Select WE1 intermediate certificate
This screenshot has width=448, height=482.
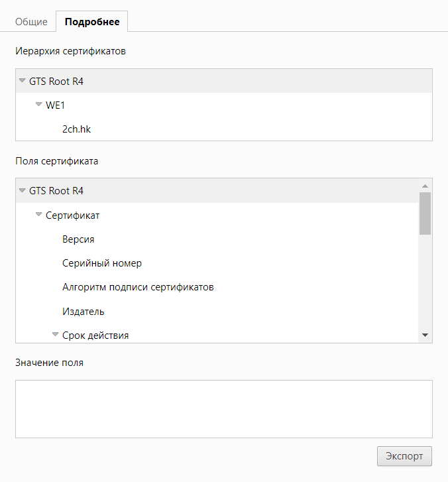[55, 105]
